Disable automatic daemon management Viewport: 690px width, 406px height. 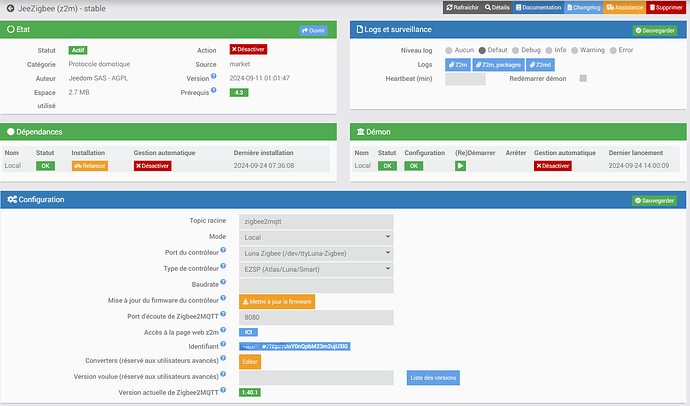point(553,166)
